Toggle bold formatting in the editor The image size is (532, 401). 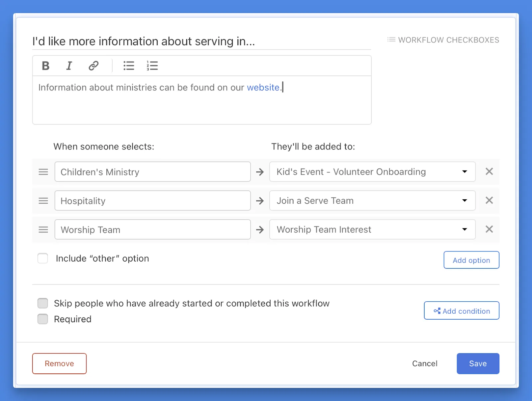pos(46,66)
